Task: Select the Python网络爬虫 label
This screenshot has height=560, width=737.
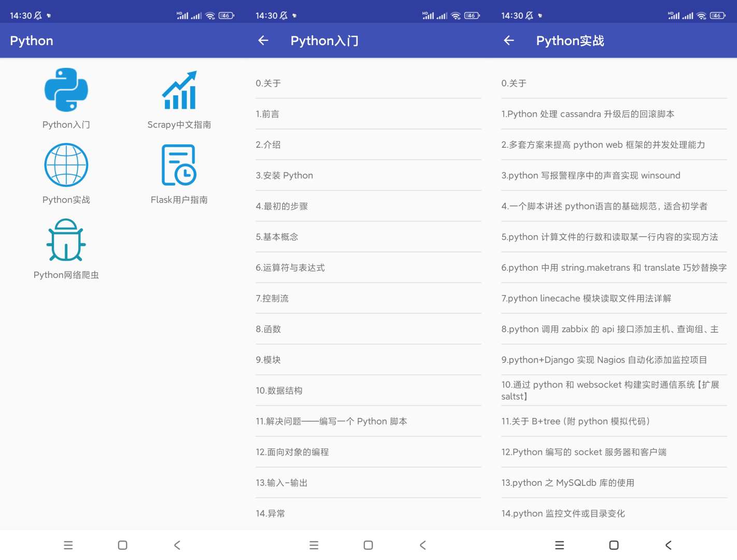Action: [66, 275]
